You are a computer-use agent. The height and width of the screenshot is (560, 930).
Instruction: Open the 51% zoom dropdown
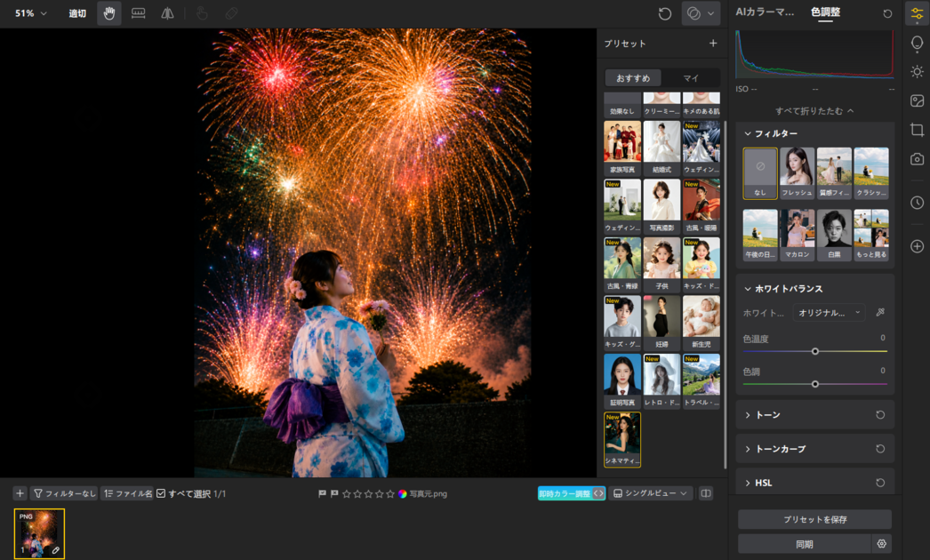click(x=31, y=13)
